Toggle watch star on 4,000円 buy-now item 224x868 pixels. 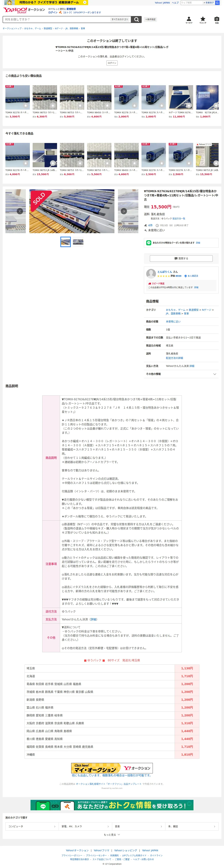[x=25, y=163]
